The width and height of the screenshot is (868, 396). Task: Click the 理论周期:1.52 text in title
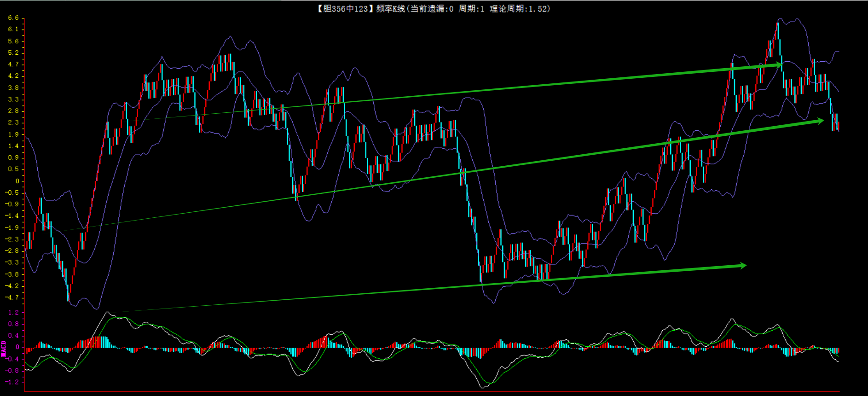point(519,9)
